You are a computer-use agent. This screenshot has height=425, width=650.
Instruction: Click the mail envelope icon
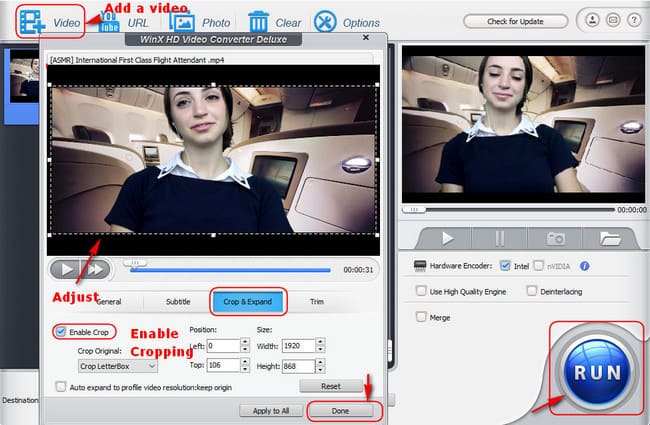coord(613,19)
